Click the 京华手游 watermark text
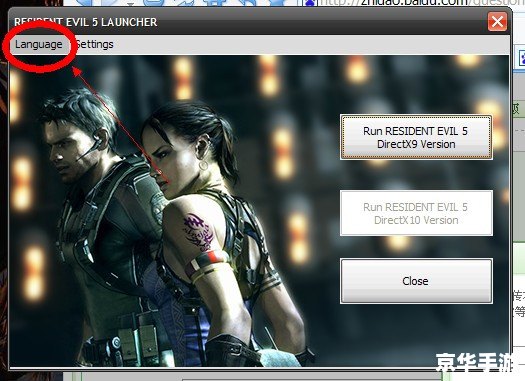Viewport: 525px width, 381px height. 475,363
